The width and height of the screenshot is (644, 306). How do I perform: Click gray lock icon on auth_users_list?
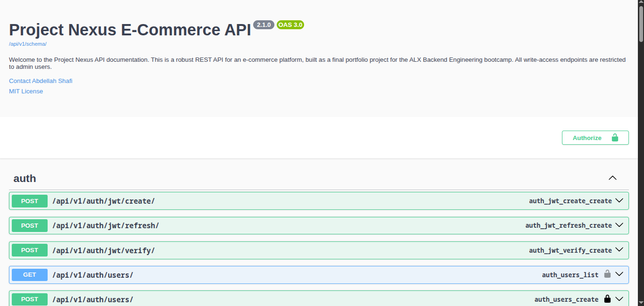point(607,274)
